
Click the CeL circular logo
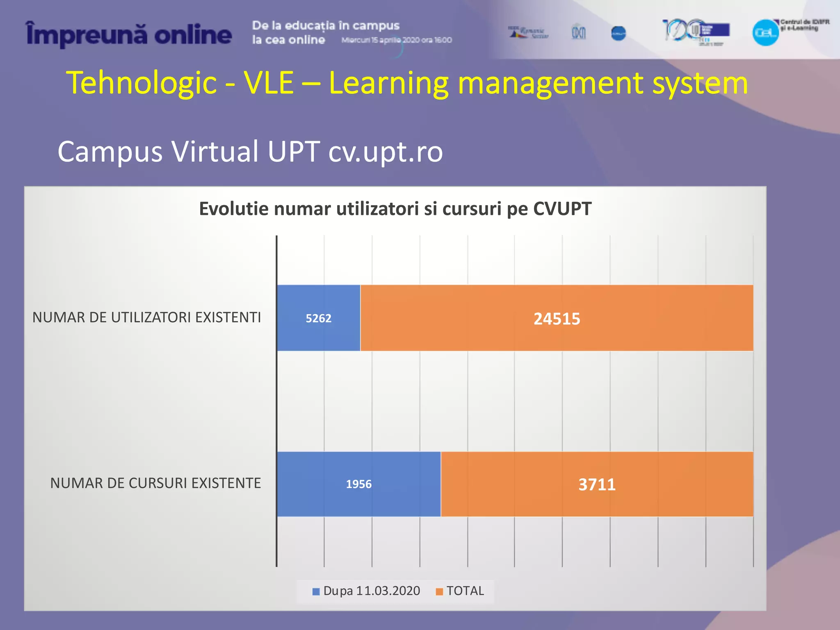coord(765,33)
